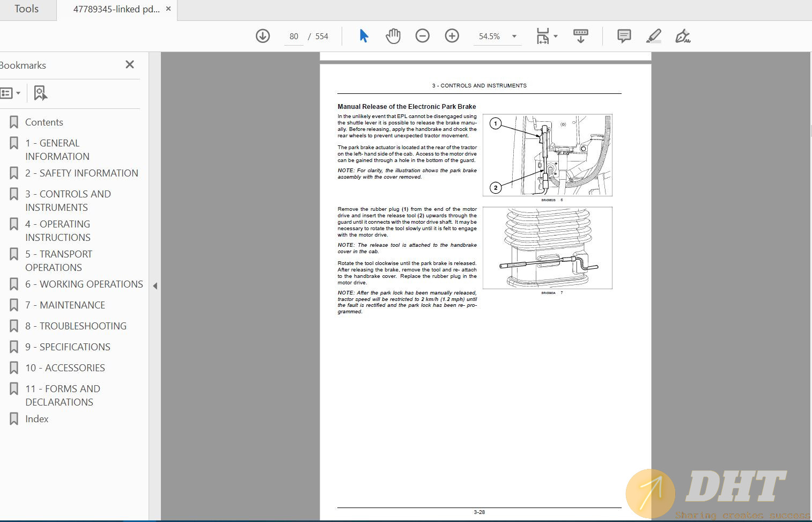Click the page number input field
The height and width of the screenshot is (522, 812).
click(294, 36)
